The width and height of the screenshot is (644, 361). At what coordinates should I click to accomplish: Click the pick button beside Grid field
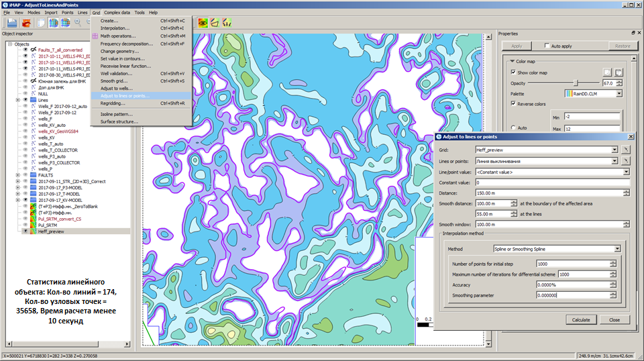pyautogui.click(x=626, y=150)
